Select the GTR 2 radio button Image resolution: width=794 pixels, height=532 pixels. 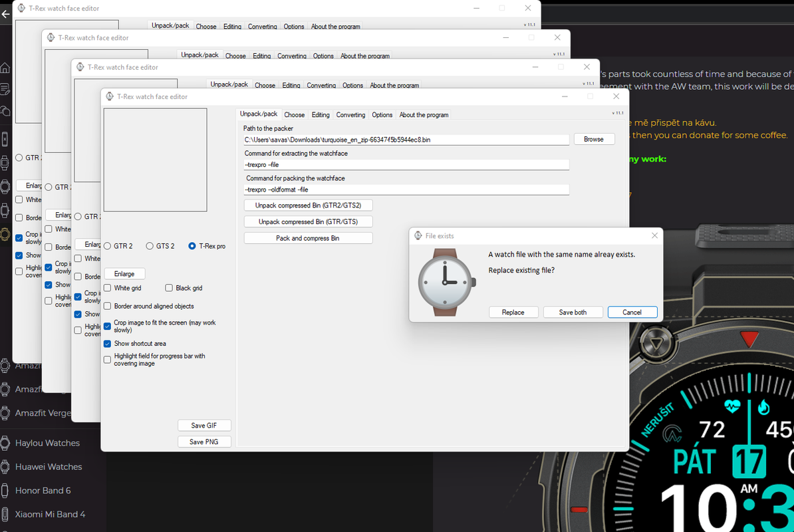[107, 246]
